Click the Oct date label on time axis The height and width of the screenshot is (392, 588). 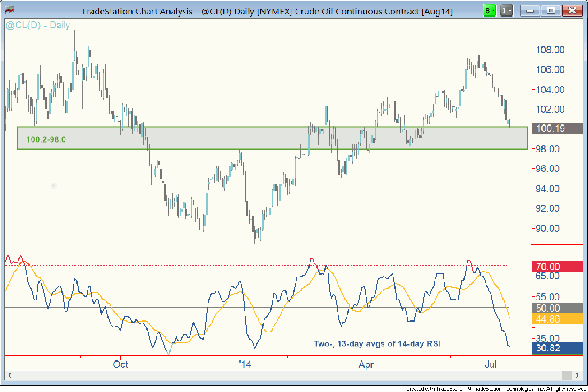click(x=121, y=364)
